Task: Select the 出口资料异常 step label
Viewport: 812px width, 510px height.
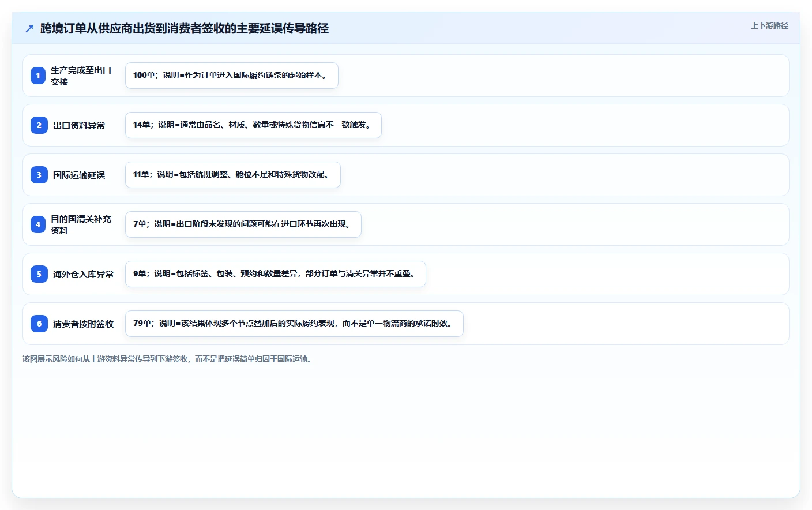Action: tap(79, 125)
